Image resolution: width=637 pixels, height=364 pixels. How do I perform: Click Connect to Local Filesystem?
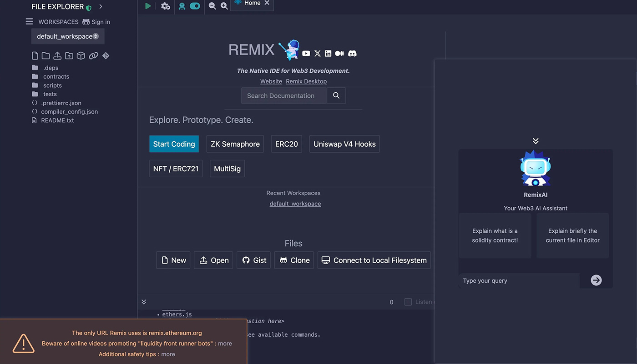tap(374, 260)
